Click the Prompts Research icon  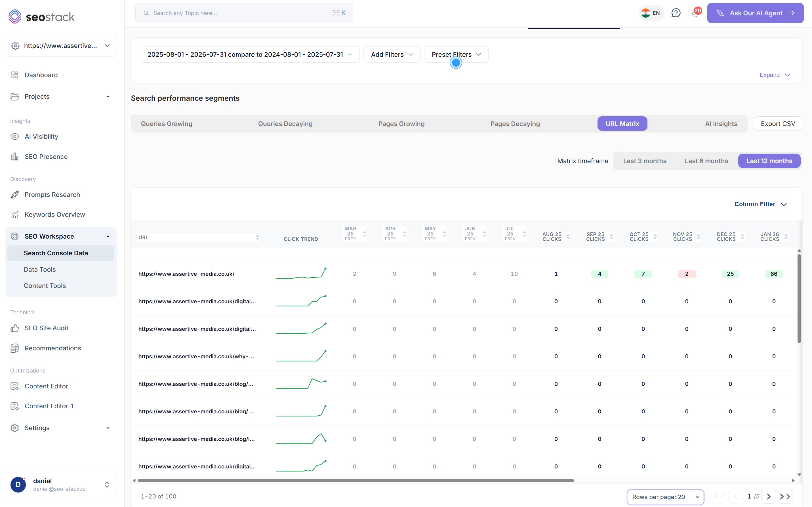pos(14,194)
